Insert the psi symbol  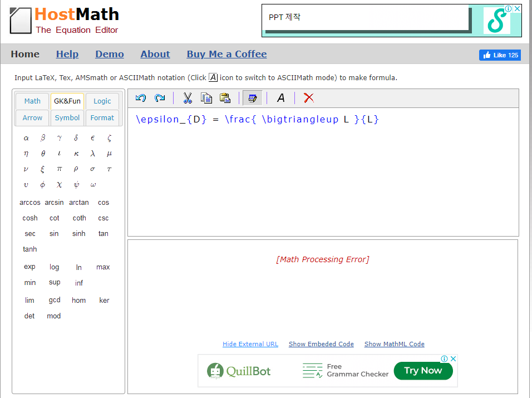click(76, 185)
